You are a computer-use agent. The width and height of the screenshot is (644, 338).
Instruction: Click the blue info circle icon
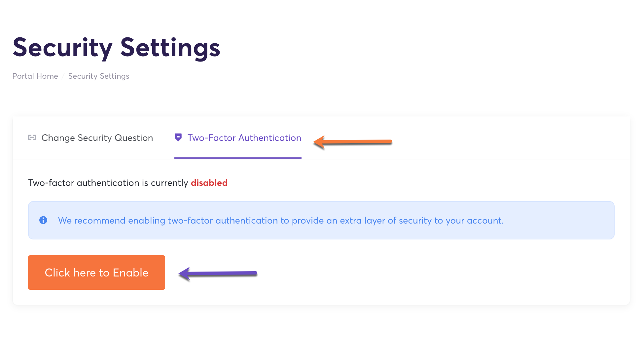[43, 220]
